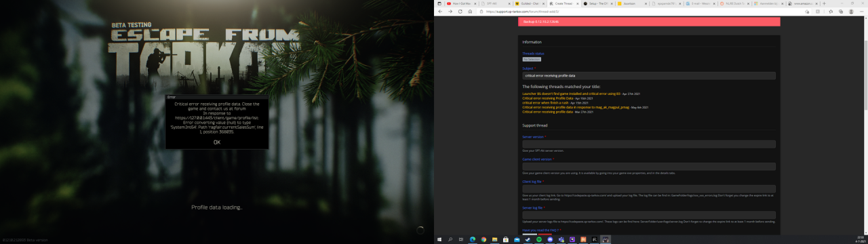
Task: Click the red backup notice banner
Action: [x=649, y=22]
